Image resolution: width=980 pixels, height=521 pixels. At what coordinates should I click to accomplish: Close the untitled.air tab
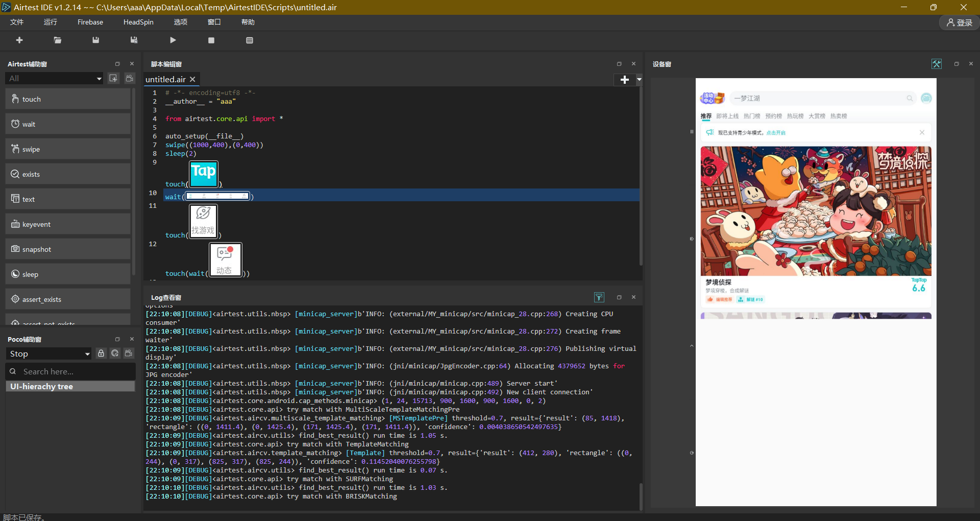(x=193, y=79)
